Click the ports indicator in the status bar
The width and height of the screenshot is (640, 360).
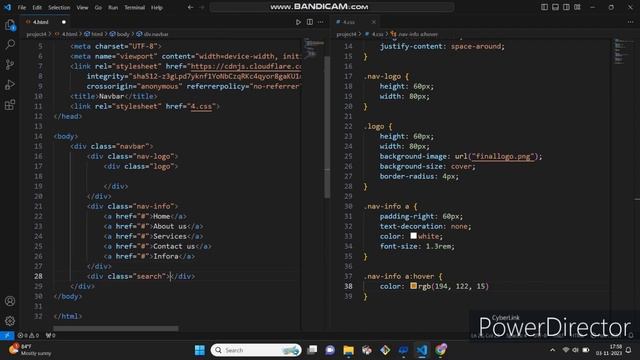[x=51, y=336]
